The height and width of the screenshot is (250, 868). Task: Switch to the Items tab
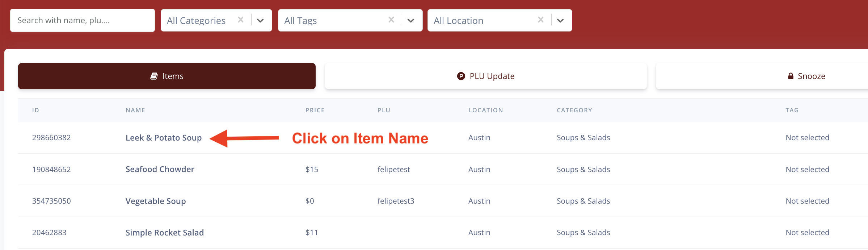(167, 76)
